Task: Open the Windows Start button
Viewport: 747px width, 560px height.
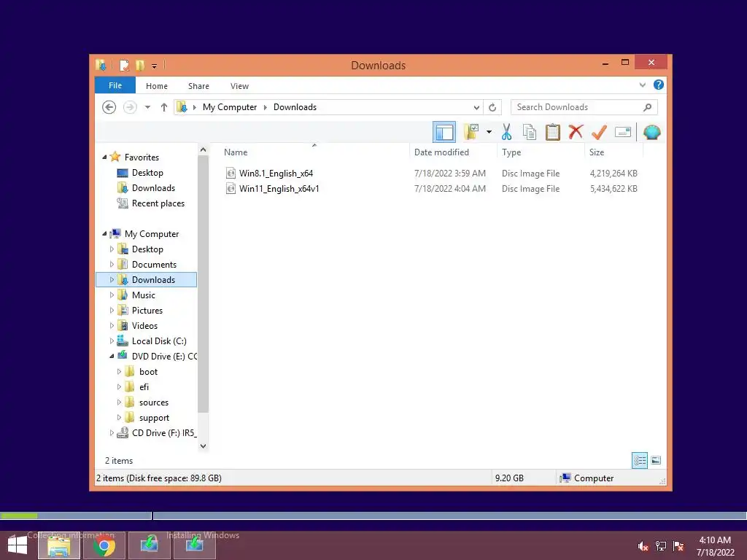Action: (x=18, y=545)
